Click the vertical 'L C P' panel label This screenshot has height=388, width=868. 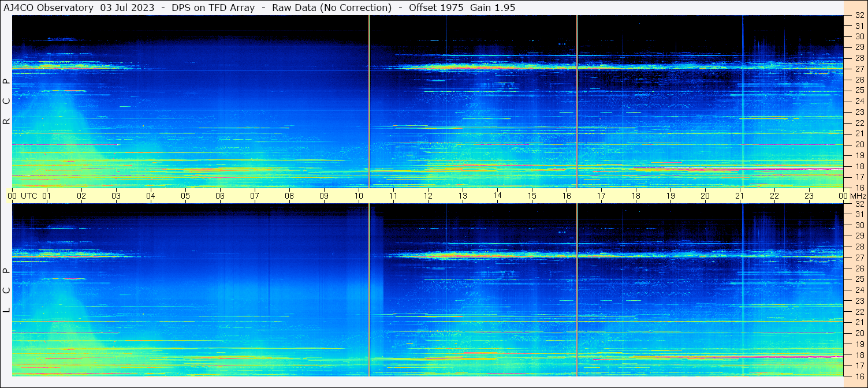7,290
